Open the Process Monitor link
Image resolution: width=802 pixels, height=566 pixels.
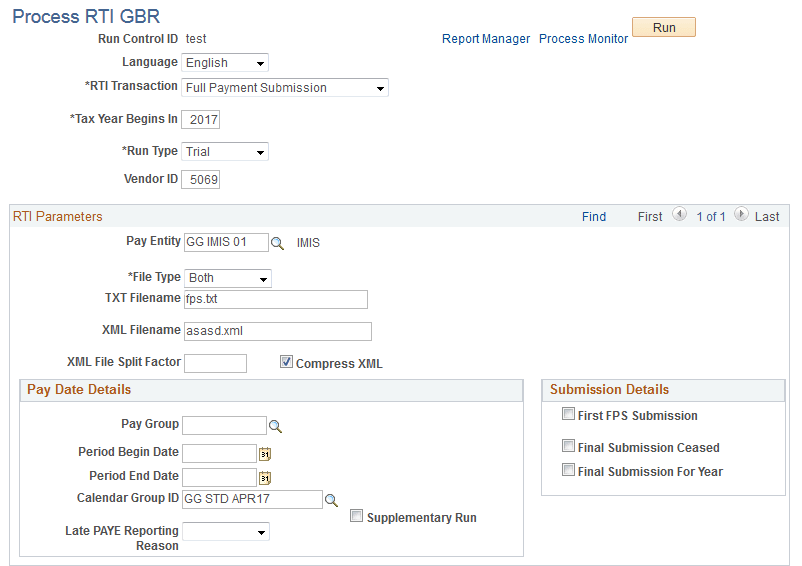pos(584,39)
